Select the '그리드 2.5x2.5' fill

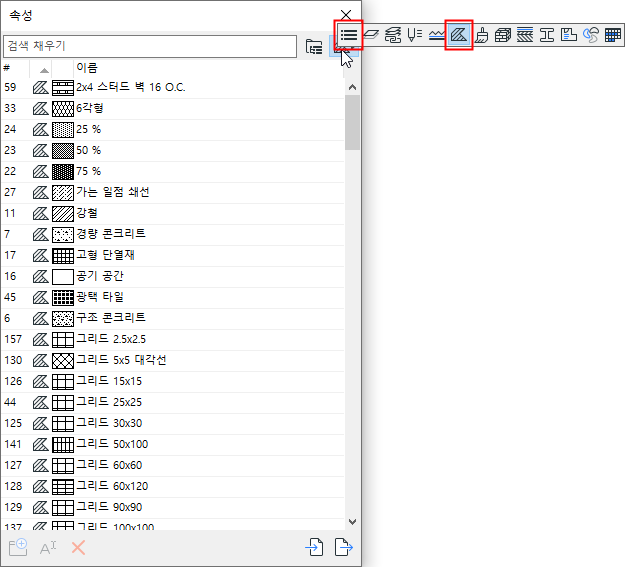173,339
